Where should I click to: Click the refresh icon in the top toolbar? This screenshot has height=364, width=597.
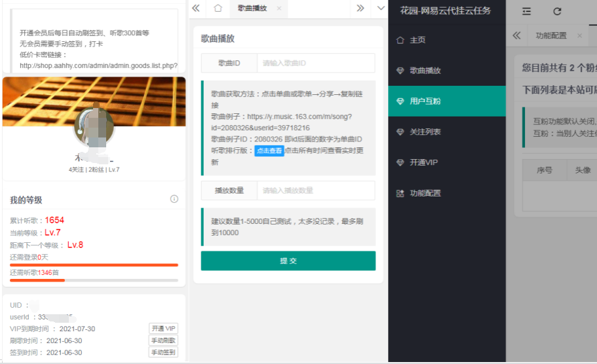(558, 11)
